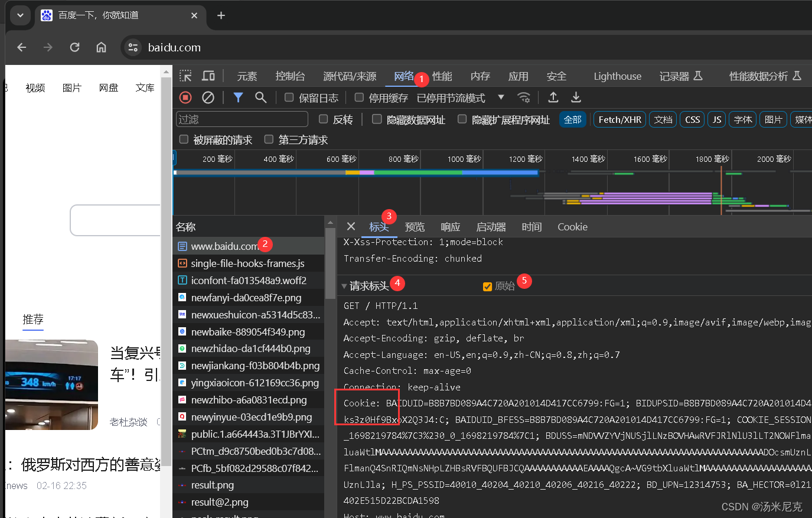The height and width of the screenshot is (518, 812).
Task: Click the browser back arrow
Action: point(22,47)
